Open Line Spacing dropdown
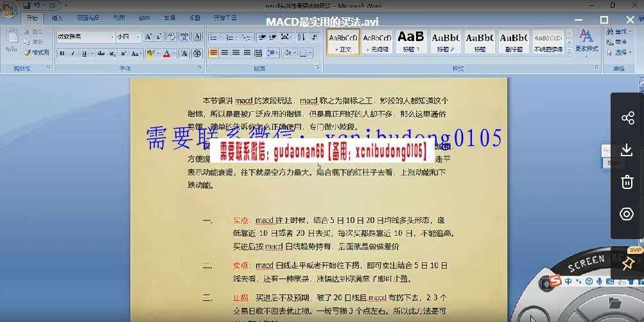The width and height of the screenshot is (644, 322). coord(272,53)
